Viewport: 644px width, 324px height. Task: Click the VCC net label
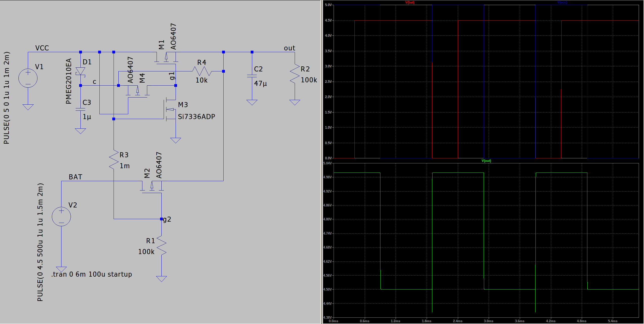point(42,48)
